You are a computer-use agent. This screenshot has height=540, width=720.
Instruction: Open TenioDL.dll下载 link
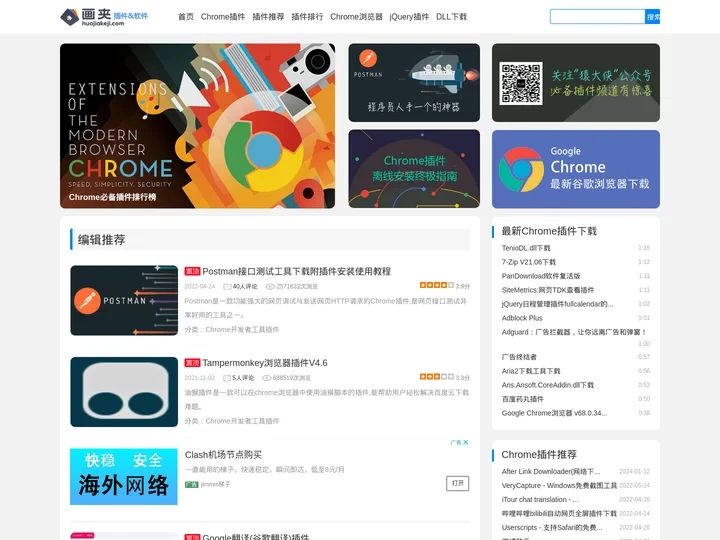point(526,248)
